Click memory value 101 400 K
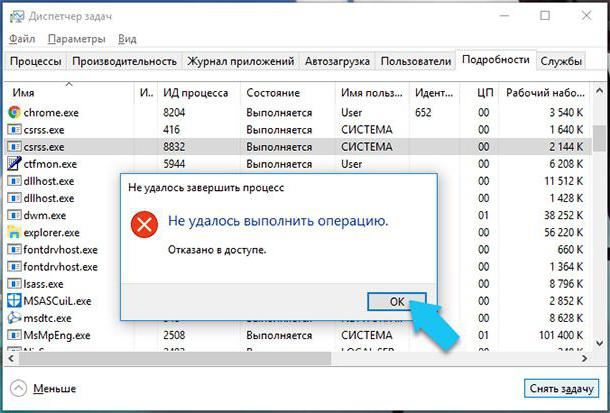 click(561, 335)
